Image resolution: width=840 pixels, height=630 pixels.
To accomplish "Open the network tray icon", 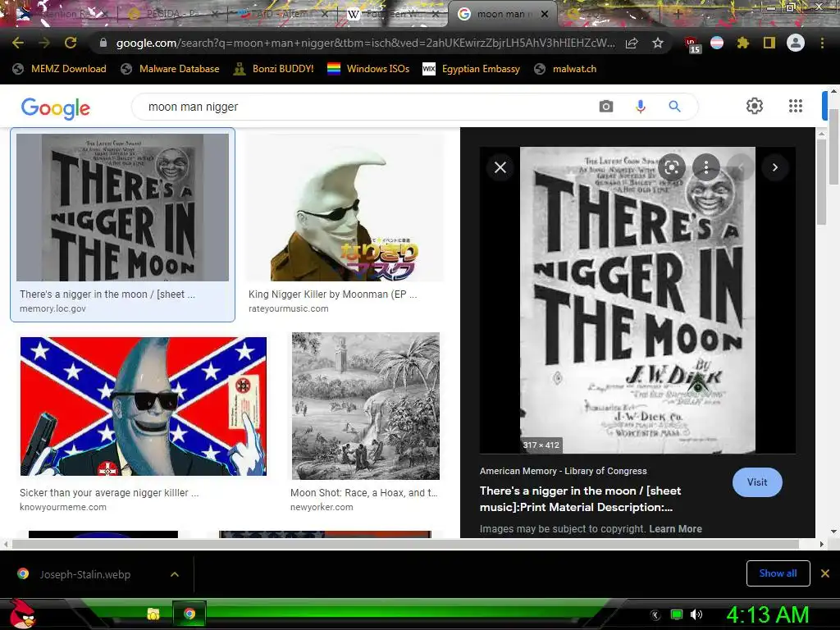I will pos(677,614).
